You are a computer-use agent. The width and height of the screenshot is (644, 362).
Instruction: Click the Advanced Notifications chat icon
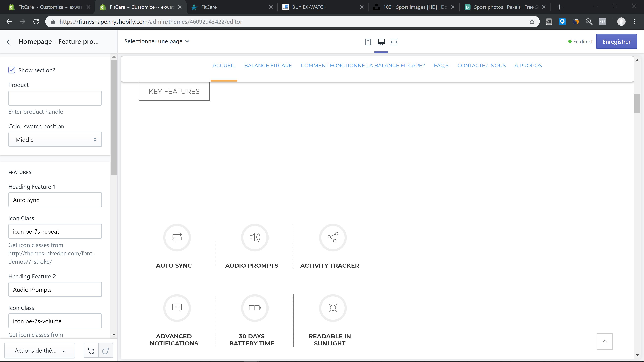point(177,308)
